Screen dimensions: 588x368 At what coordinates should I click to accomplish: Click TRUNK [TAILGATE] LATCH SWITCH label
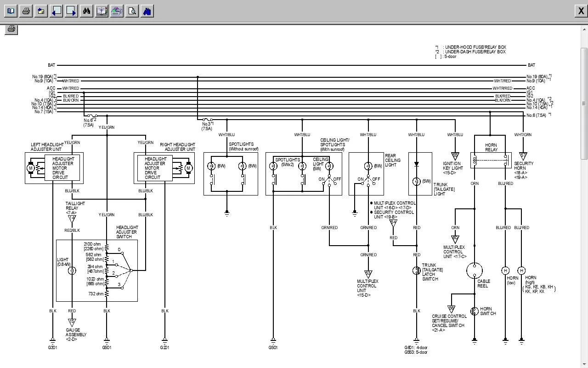[433, 272]
